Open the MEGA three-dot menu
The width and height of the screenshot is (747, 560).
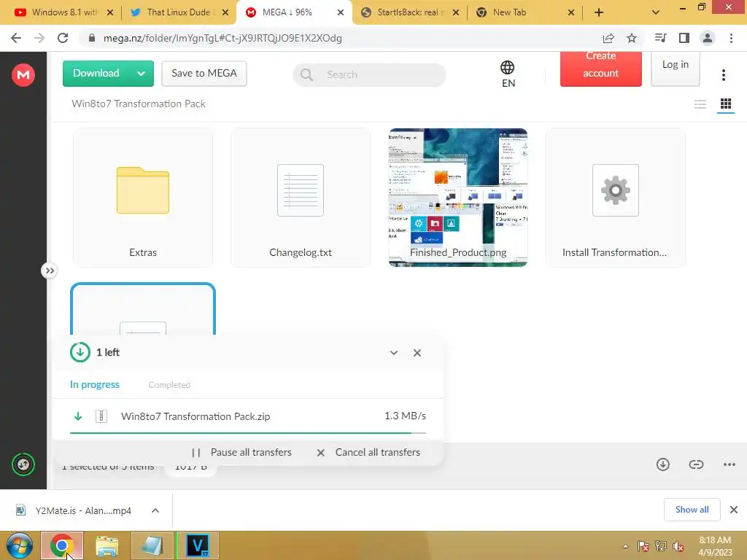[723, 75]
